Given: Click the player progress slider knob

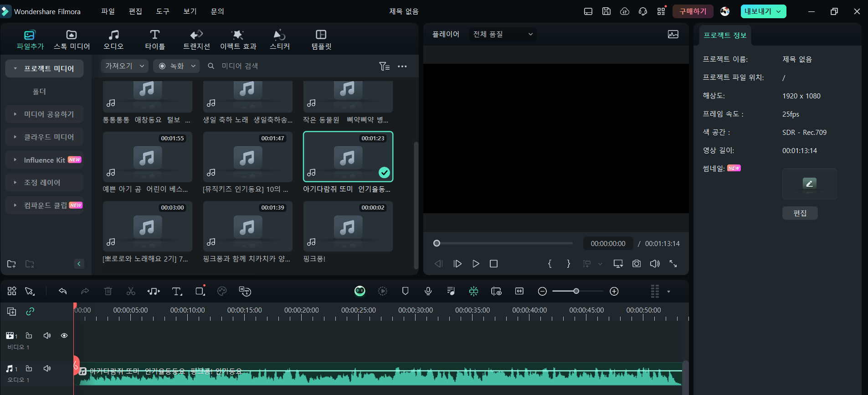Looking at the screenshot, I should (x=437, y=243).
